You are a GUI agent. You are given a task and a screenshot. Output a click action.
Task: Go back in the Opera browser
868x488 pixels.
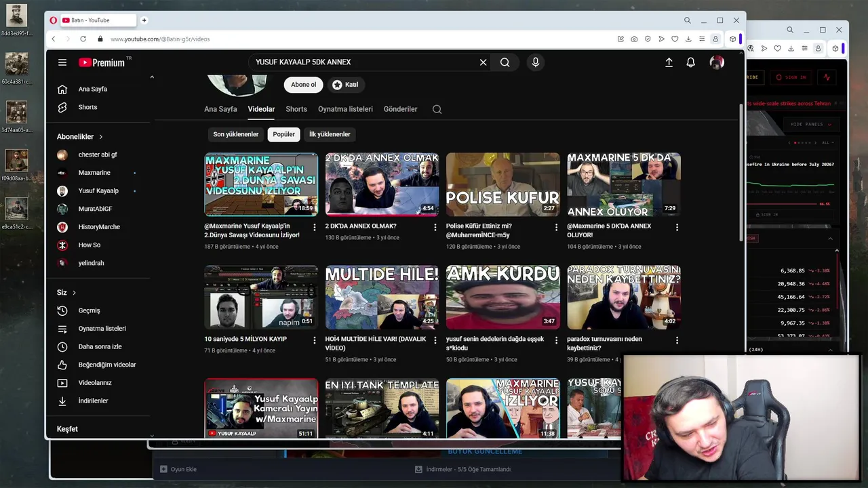pyautogui.click(x=54, y=39)
